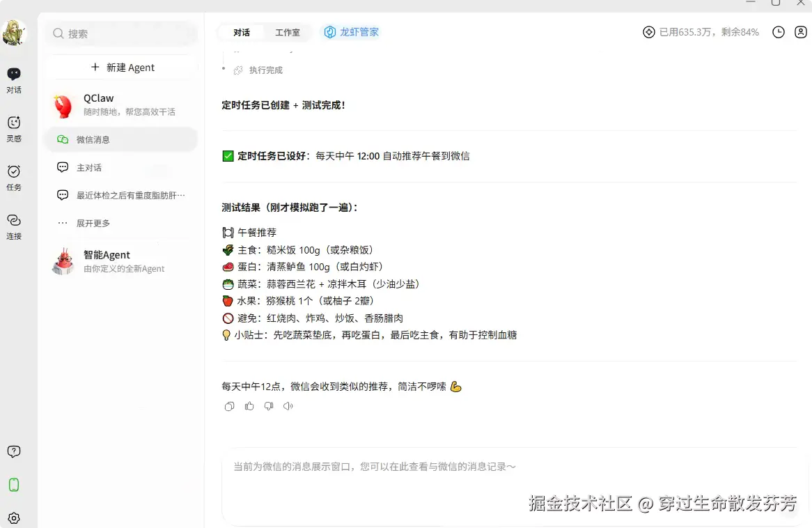Open the 灵感 sidebar section
Image resolution: width=812 pixels, height=528 pixels.
pos(14,129)
